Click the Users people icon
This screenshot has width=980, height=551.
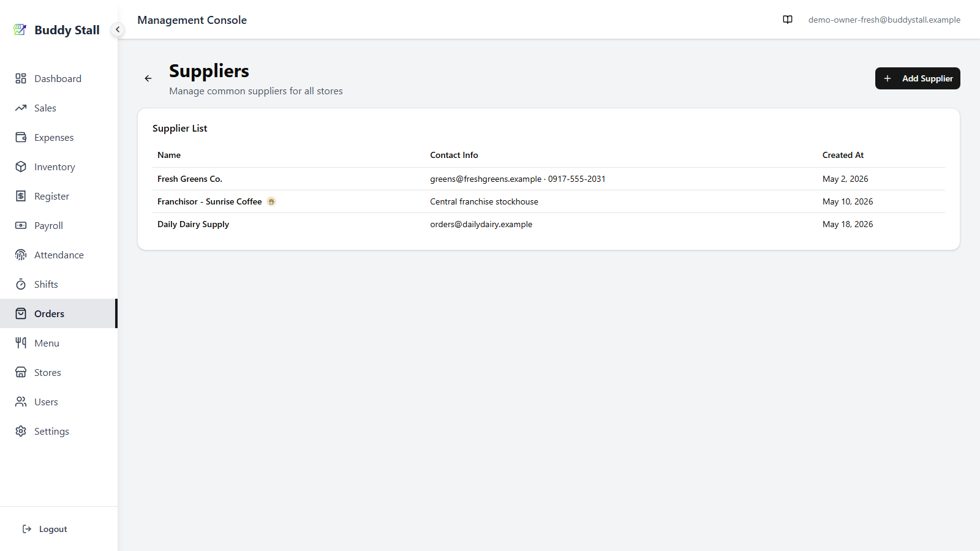click(x=21, y=402)
